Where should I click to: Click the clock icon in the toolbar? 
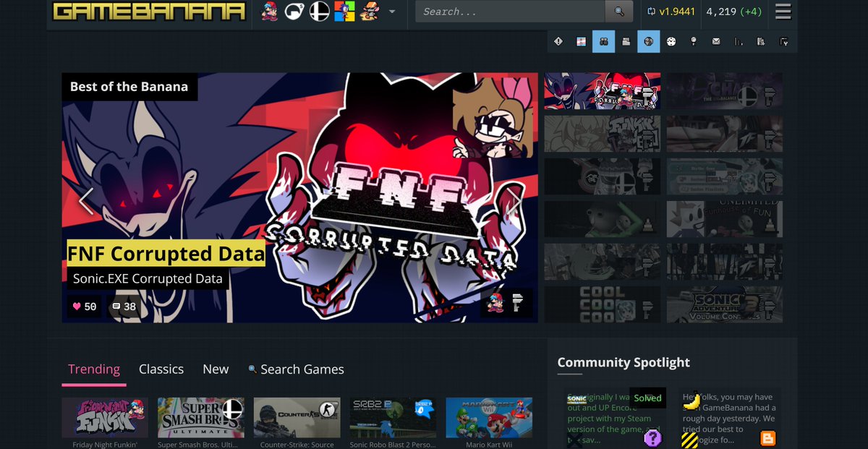click(x=671, y=42)
